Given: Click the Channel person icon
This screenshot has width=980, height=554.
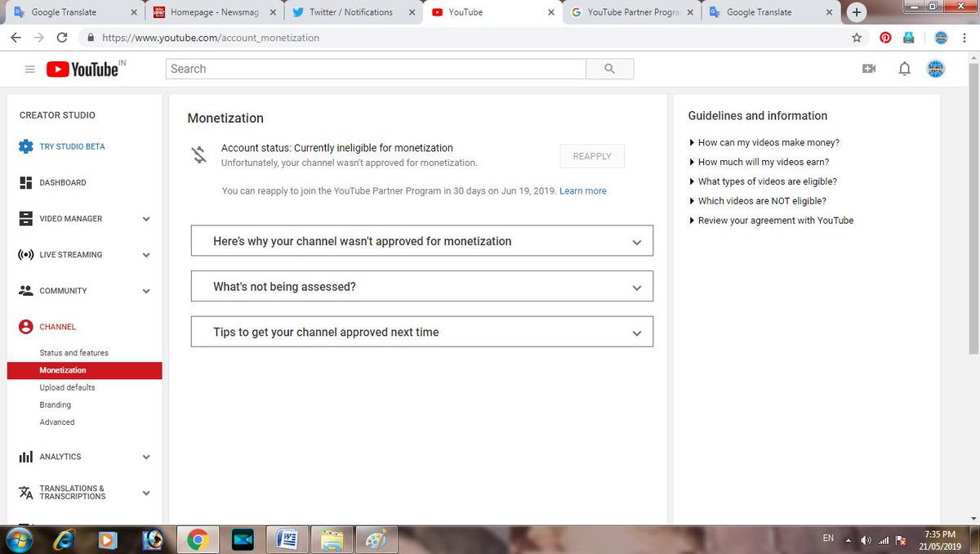Looking at the screenshot, I should [25, 327].
